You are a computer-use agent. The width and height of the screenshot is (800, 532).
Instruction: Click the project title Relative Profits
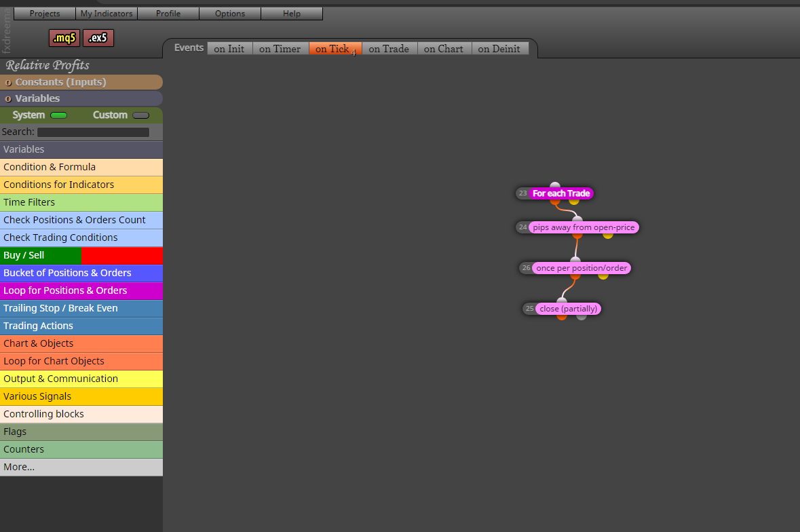[x=47, y=65]
